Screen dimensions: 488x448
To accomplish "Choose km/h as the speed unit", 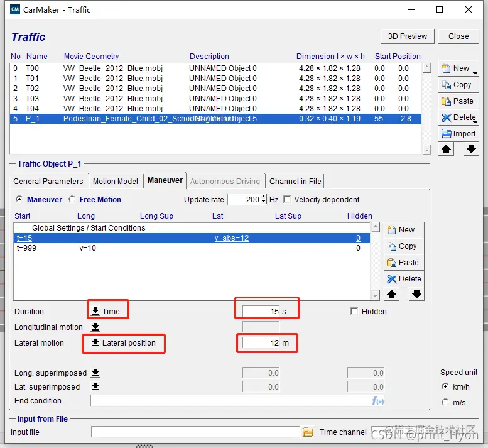I will [x=445, y=386].
